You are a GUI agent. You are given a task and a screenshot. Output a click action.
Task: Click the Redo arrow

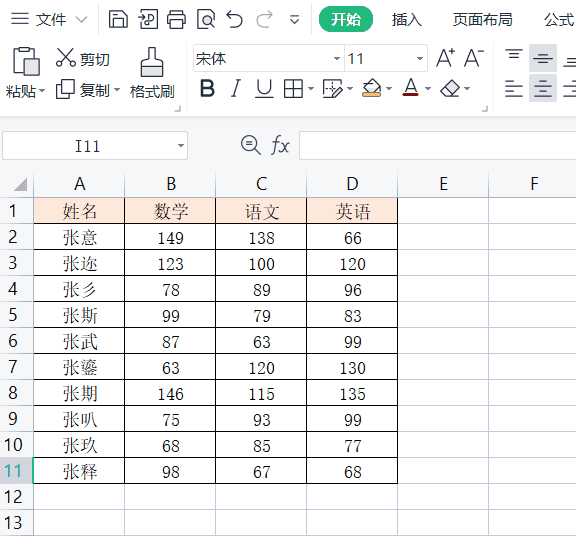[x=264, y=19]
